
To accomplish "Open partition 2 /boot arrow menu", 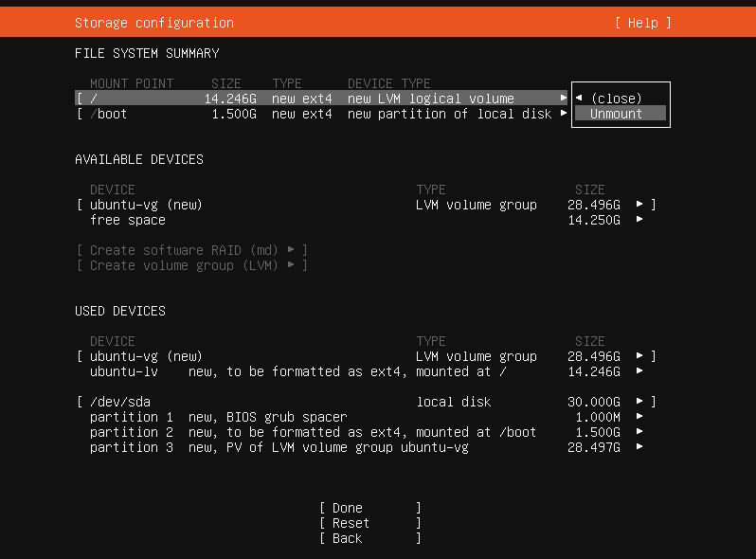I will click(x=639, y=432).
